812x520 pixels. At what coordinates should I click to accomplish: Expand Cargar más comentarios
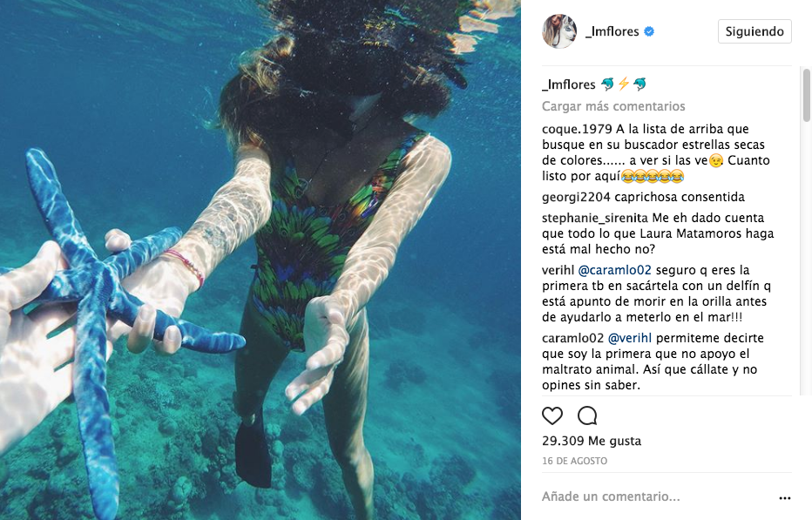(x=613, y=106)
